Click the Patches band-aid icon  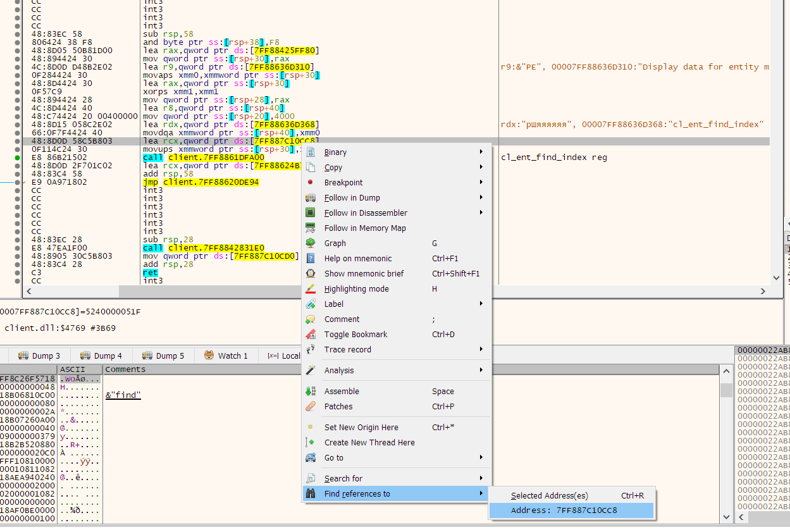pyautogui.click(x=311, y=406)
